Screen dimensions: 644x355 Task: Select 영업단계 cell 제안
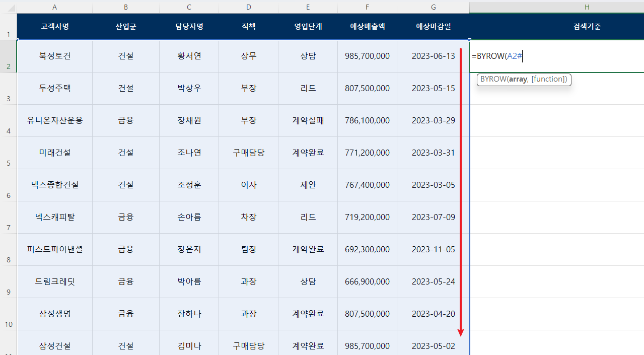point(308,185)
